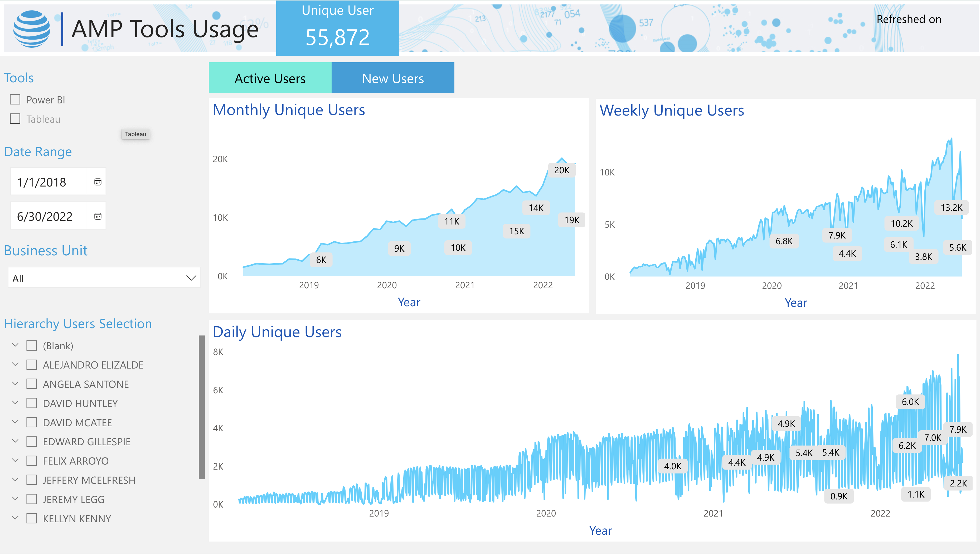Expand the (Blank) hierarchy node chevron

[15, 345]
